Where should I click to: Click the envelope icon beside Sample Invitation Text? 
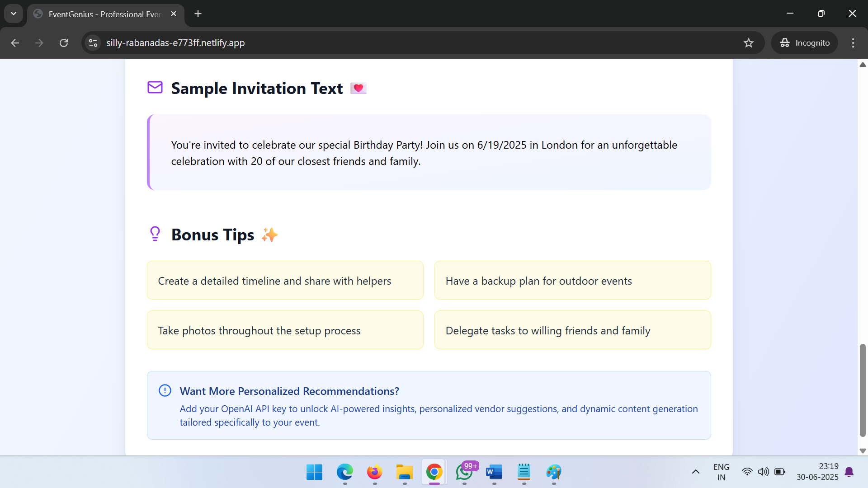(x=155, y=87)
